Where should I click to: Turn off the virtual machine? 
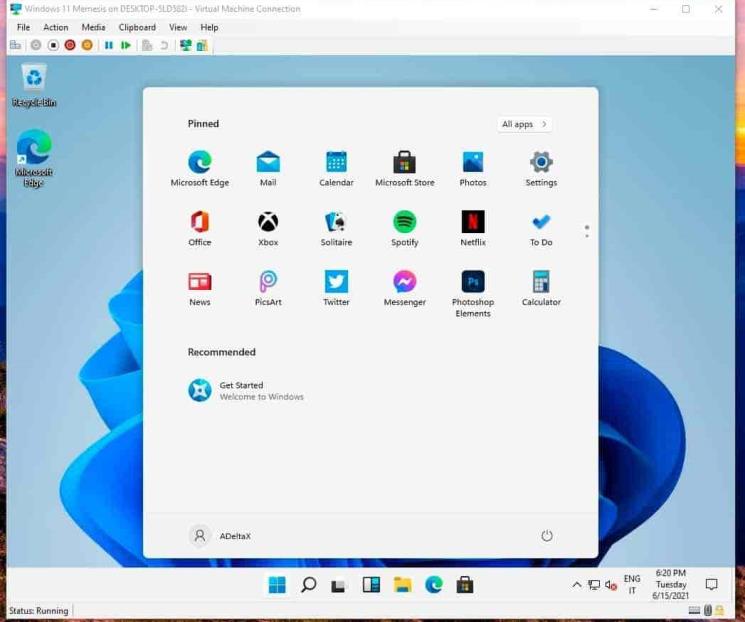[53, 45]
